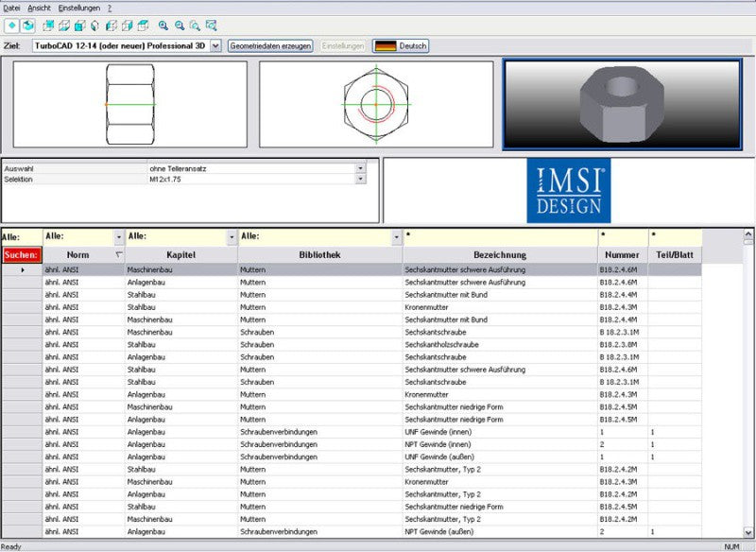Select the 3D hex nut preview thumbnail

pyautogui.click(x=622, y=104)
